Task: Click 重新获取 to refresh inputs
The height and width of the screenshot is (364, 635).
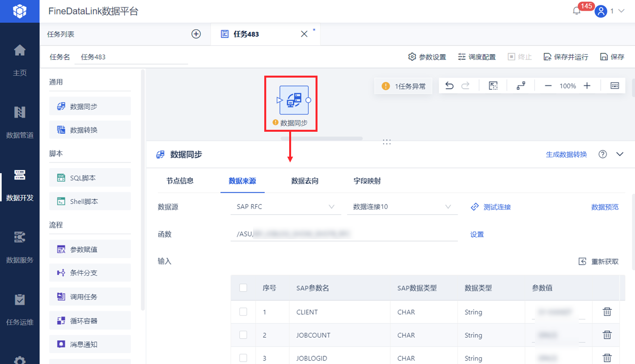Action: click(598, 262)
